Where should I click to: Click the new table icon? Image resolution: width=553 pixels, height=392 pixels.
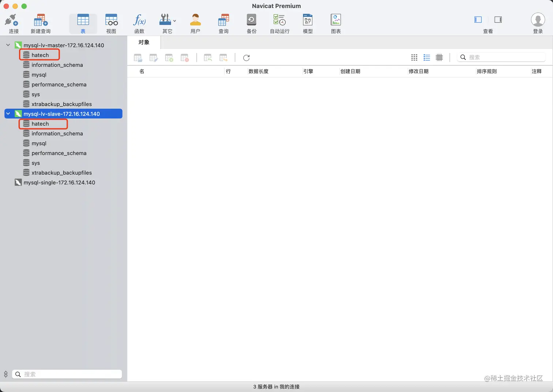click(x=169, y=58)
